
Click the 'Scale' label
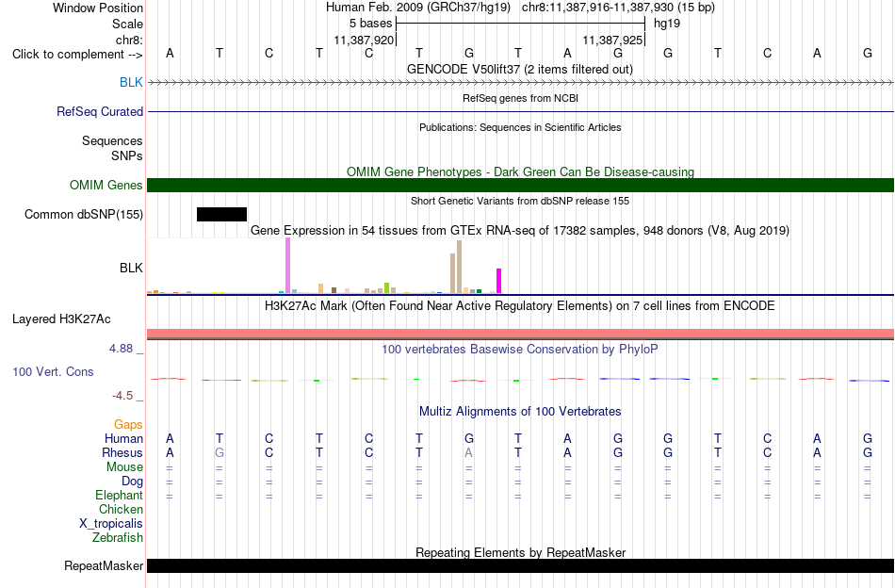point(127,24)
